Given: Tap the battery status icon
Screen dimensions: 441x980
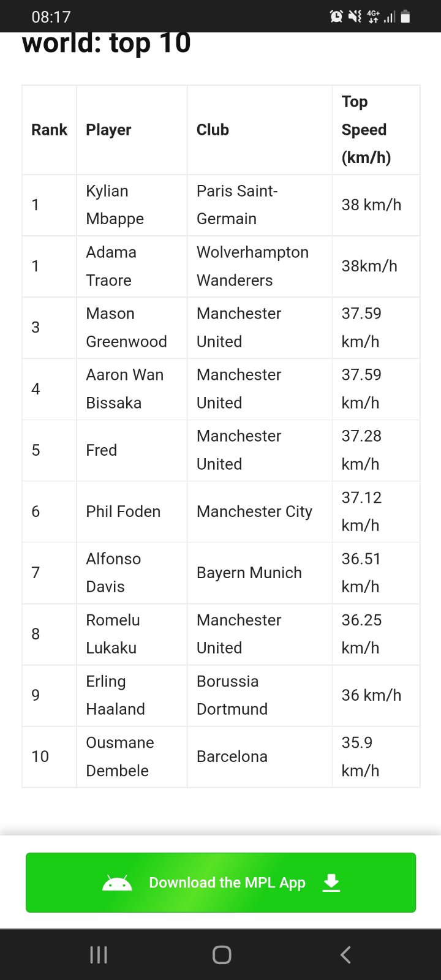Looking at the screenshot, I should pos(405,17).
